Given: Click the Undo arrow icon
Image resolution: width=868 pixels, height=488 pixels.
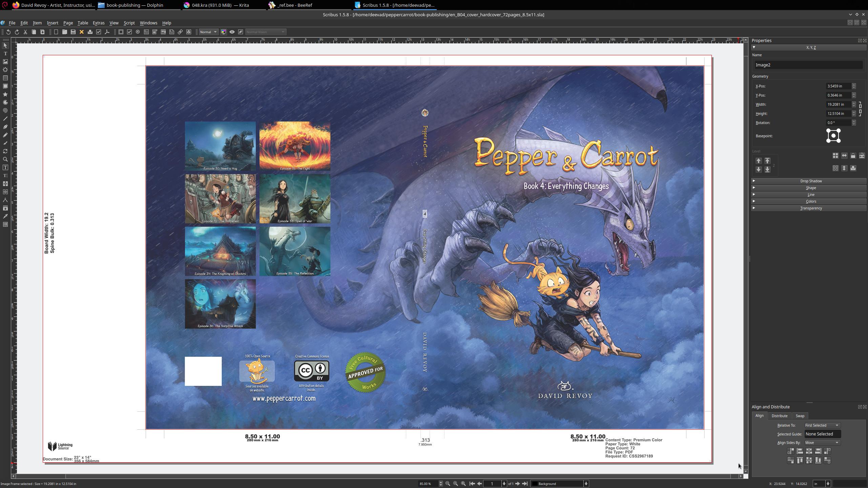Looking at the screenshot, I should tap(8, 32).
